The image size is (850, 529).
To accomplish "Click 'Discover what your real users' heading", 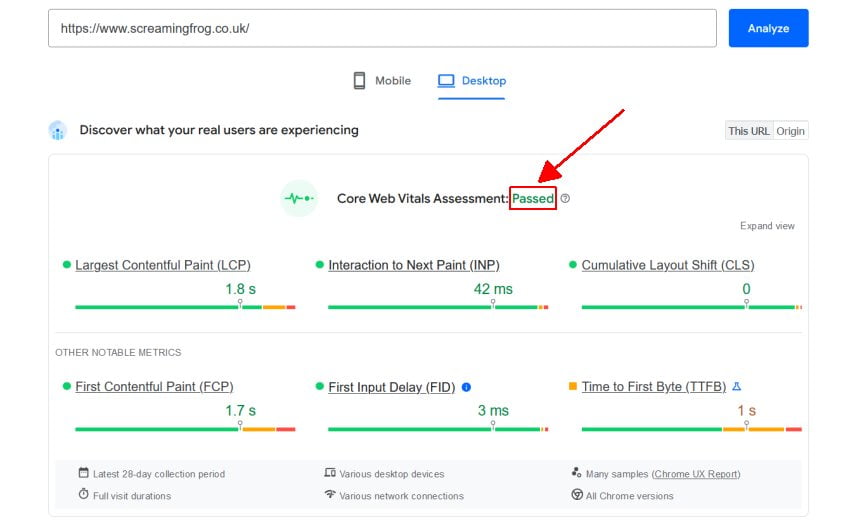I will tap(219, 130).
